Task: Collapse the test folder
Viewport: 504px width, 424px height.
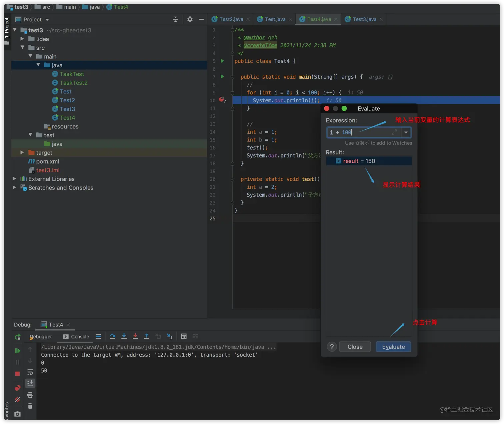Action: [30, 135]
